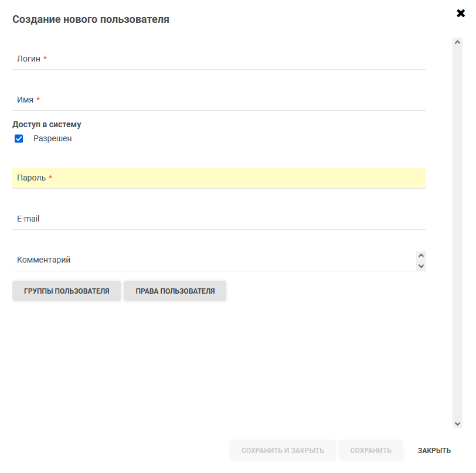Focus the Имя text field
Image resolution: width=476 pixels, height=473 pixels.
point(219,100)
